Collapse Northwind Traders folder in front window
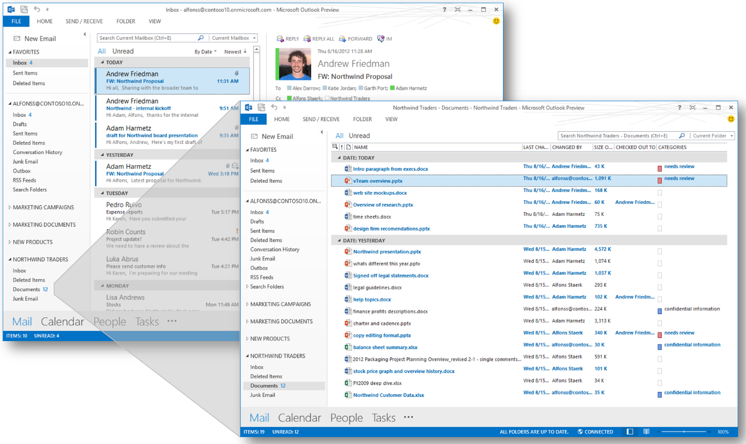 (x=247, y=355)
